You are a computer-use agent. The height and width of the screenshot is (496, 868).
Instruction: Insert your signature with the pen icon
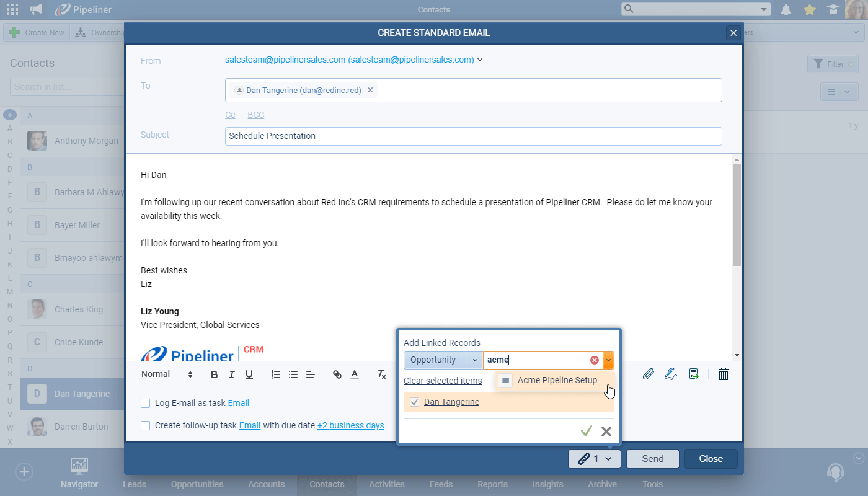[670, 374]
